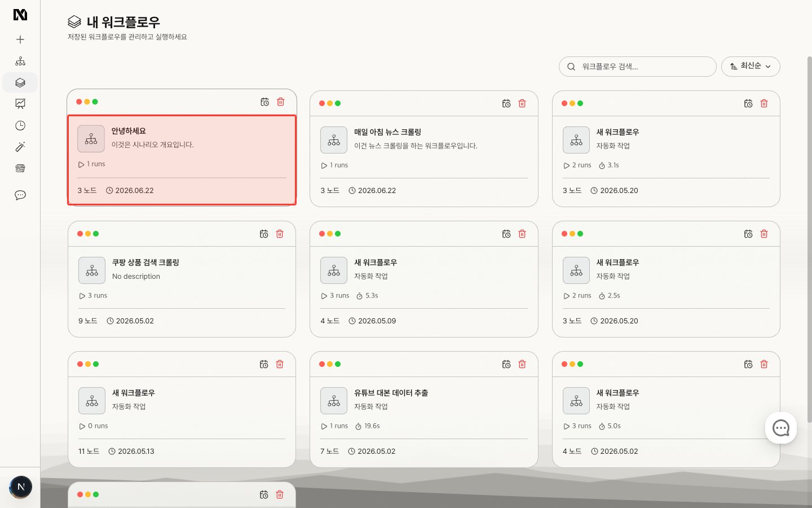Click the 11 노드 label

click(x=89, y=451)
